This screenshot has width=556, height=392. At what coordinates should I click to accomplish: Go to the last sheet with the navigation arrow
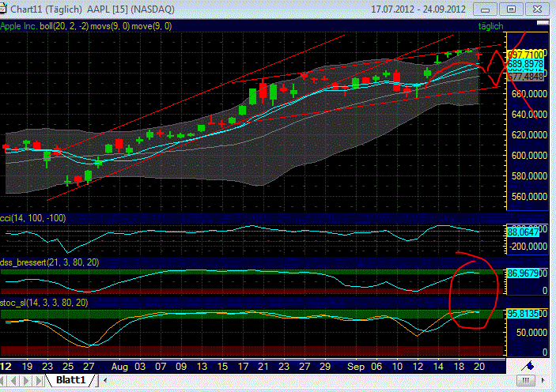(39, 381)
